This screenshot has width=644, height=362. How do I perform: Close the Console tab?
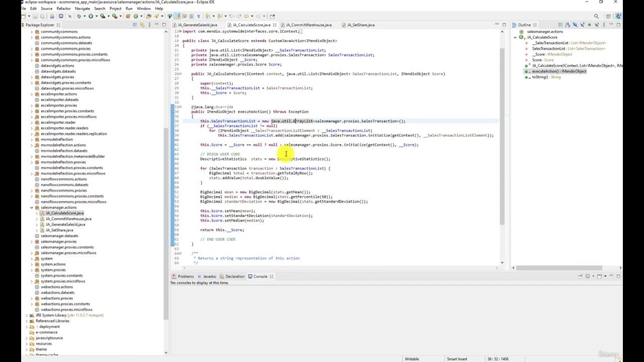[x=271, y=277]
